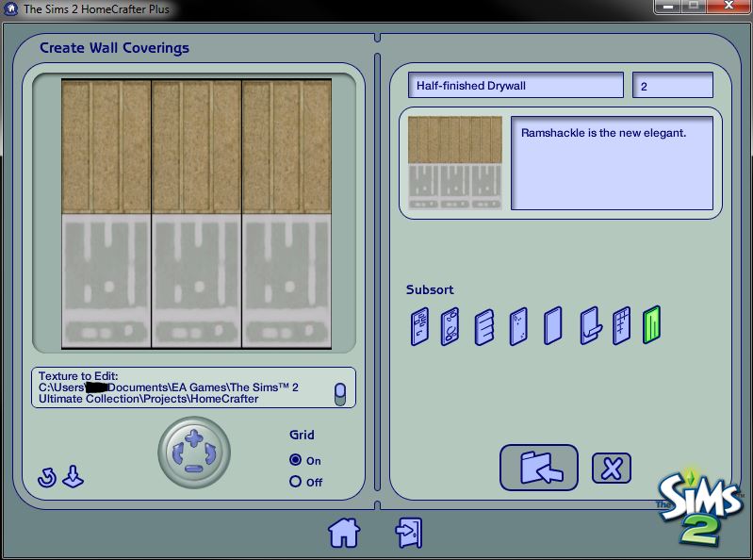This screenshot has width=753, height=560.
Task: Click the download-arrow import texture icon
Action: [x=74, y=476]
